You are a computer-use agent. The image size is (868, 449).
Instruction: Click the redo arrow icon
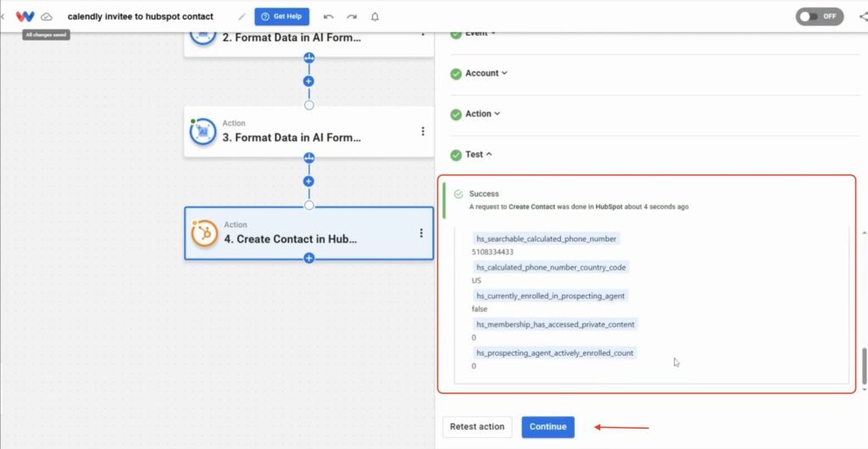(352, 17)
